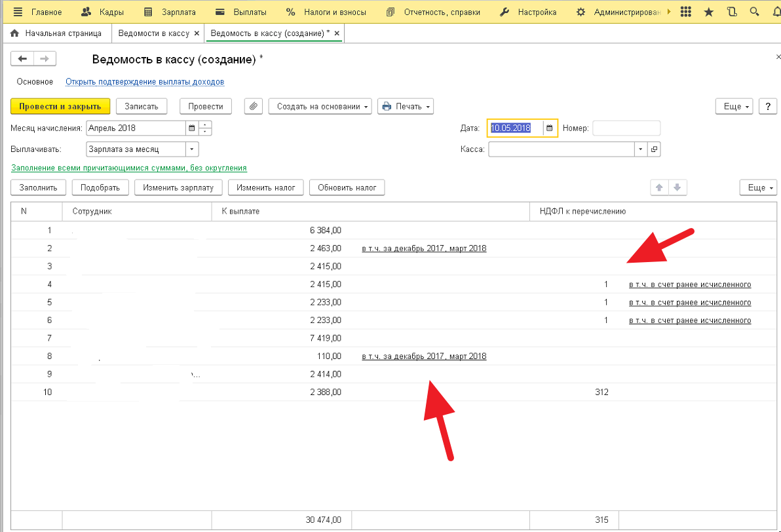Open Favorites star icon

click(708, 12)
